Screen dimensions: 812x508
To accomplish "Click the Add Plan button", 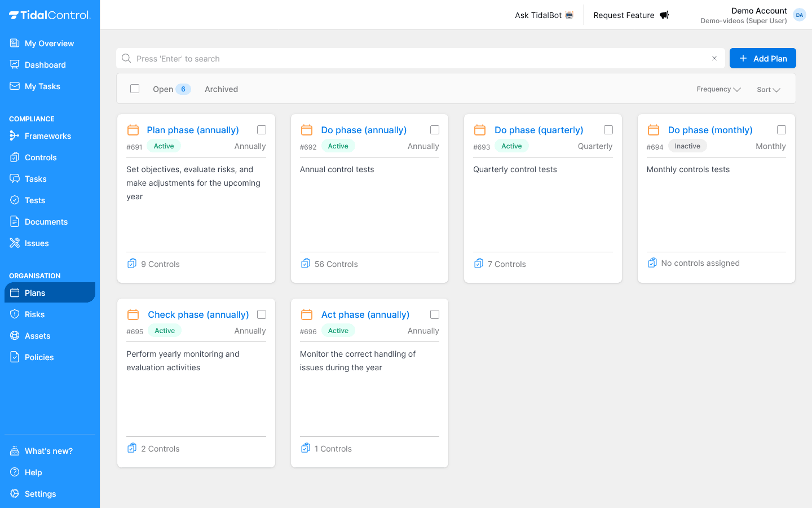I will [762, 58].
